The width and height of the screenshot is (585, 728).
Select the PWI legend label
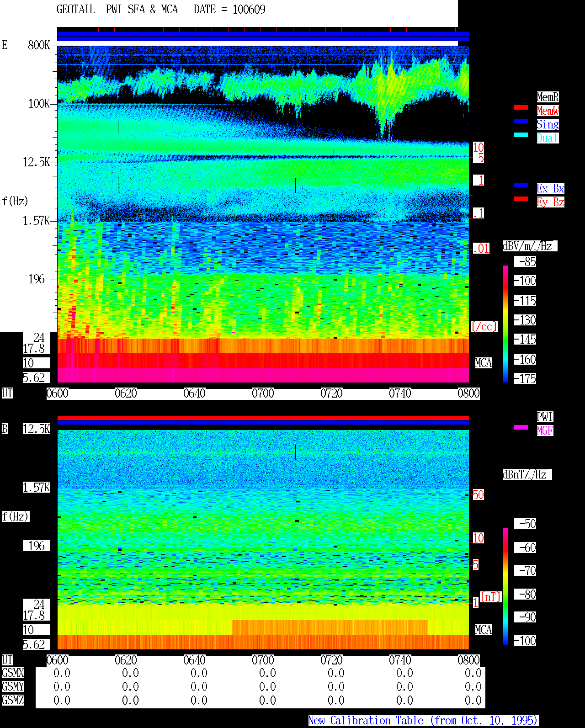coord(545,417)
